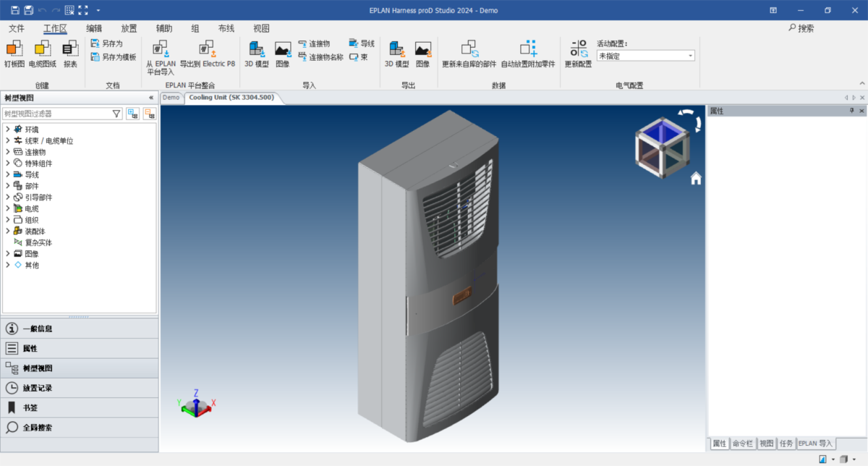
Task: Click the 搜索 search box in ribbon
Action: click(801, 28)
